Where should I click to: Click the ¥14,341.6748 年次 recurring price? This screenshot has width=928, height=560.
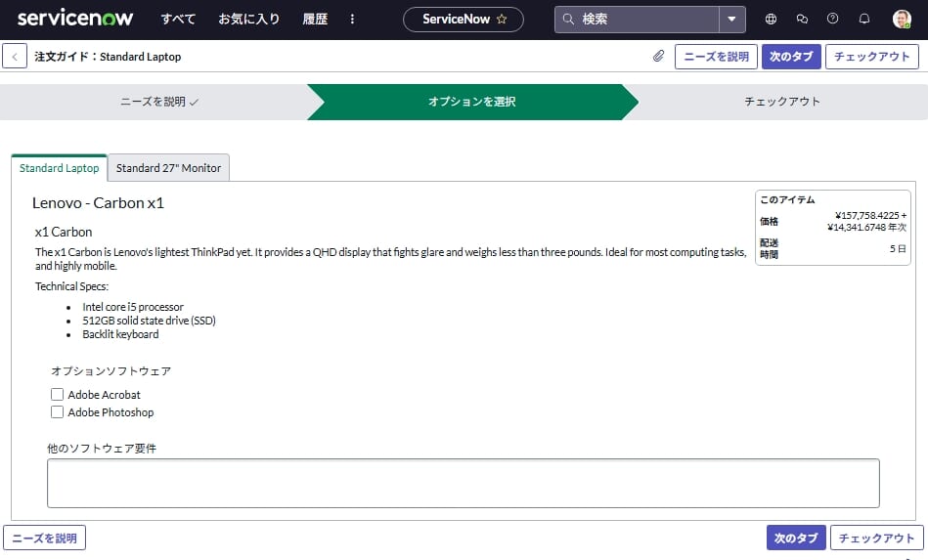867,227
